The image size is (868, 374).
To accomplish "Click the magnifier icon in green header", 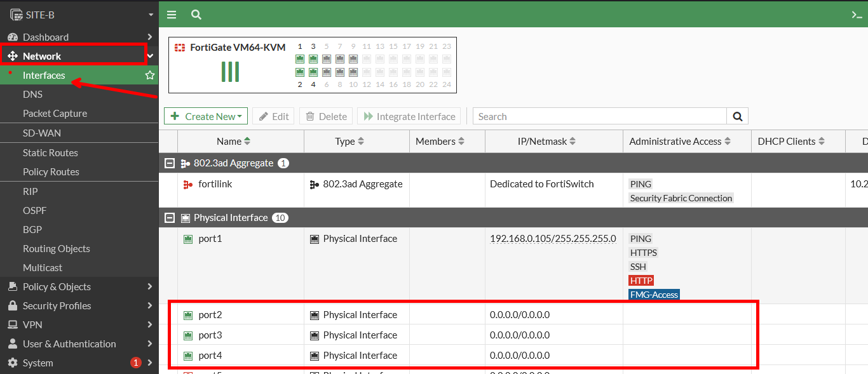I will click(196, 15).
